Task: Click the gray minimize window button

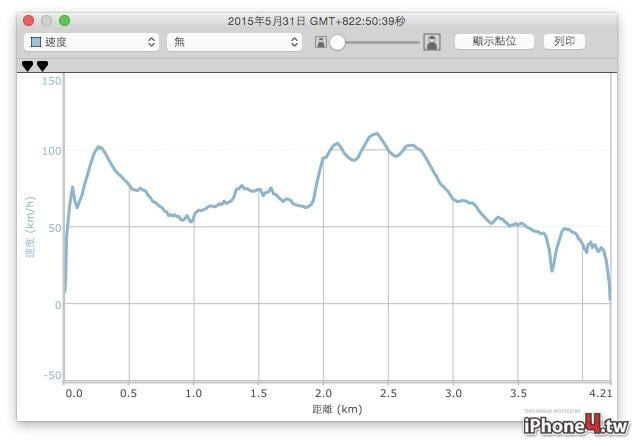Action: tap(46, 21)
